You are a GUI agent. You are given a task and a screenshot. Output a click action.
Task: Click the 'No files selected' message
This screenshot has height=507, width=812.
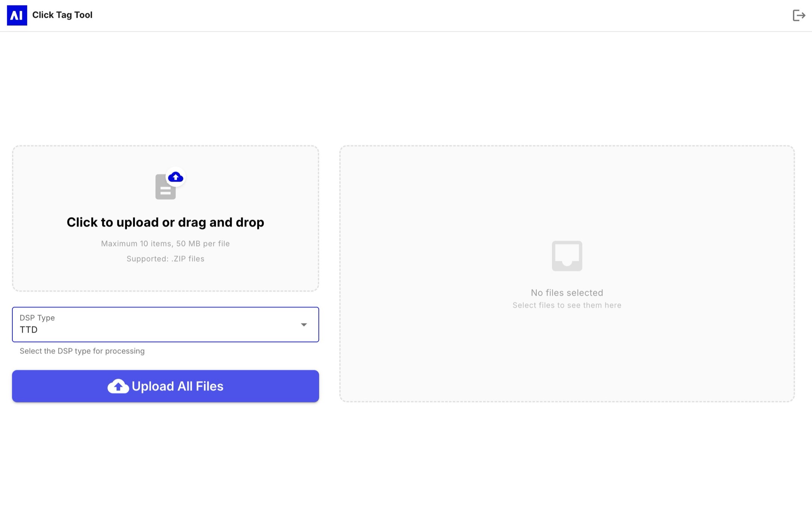pyautogui.click(x=567, y=292)
